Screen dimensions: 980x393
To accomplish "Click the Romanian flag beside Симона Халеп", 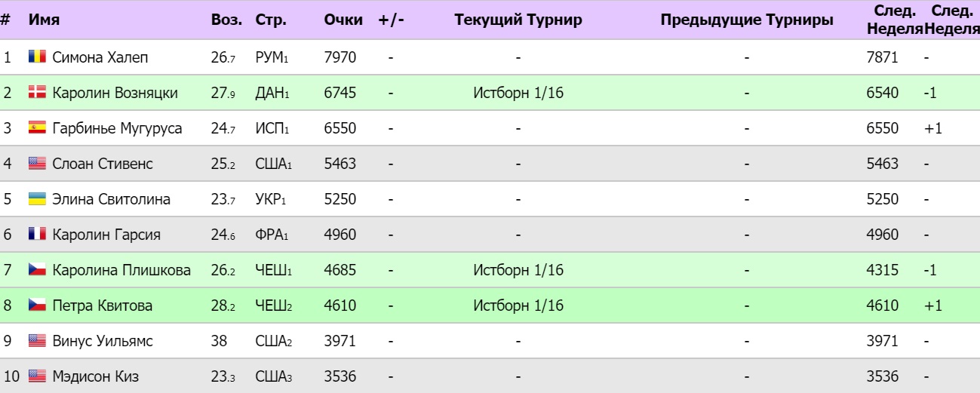I will point(37,57).
